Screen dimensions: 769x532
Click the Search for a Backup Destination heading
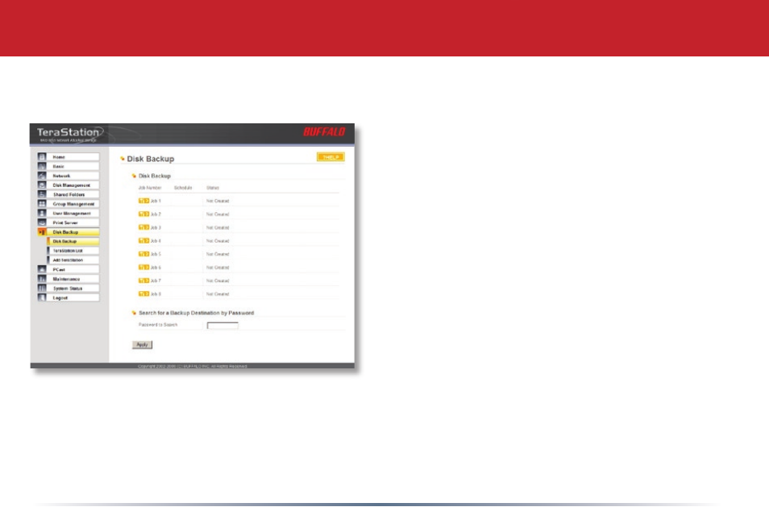(x=196, y=313)
